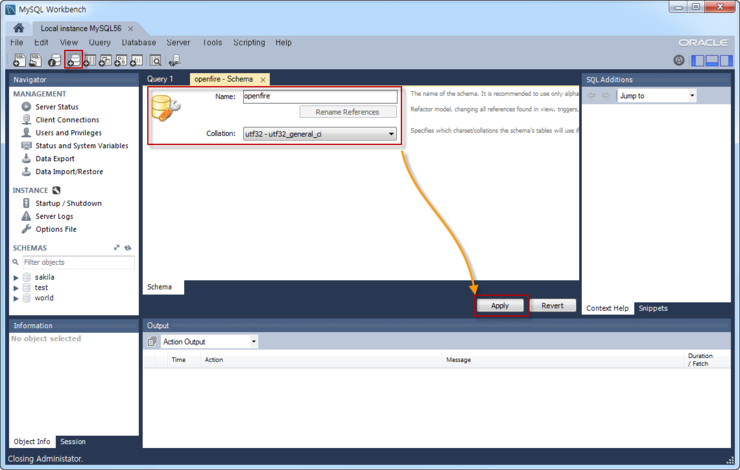The image size is (740, 470).
Task: Switch to the Snippets tab
Action: tap(653, 308)
